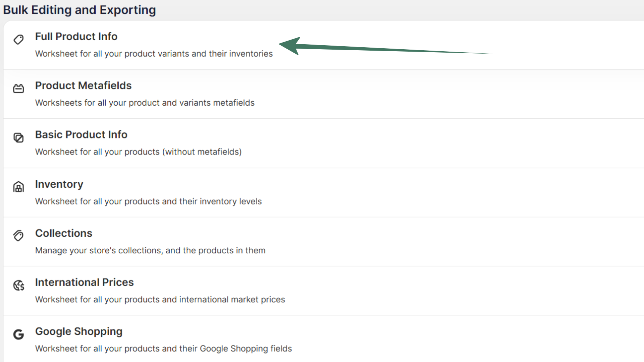The height and width of the screenshot is (362, 644).
Task: Click the International Prices currency icon
Action: pos(18,285)
